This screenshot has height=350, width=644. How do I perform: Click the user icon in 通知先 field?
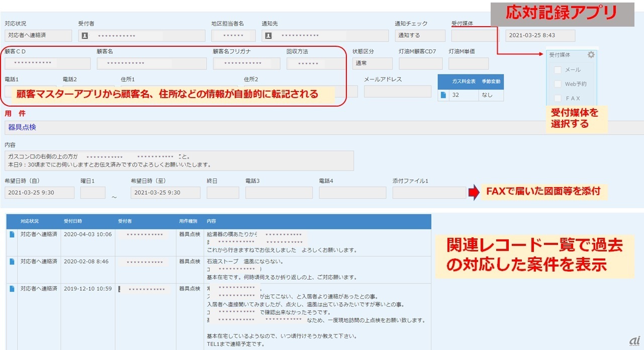click(x=268, y=36)
